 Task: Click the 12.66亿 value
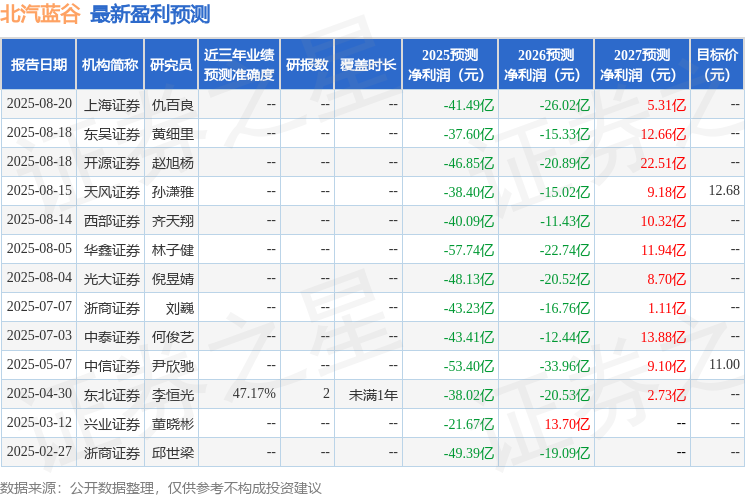663,134
